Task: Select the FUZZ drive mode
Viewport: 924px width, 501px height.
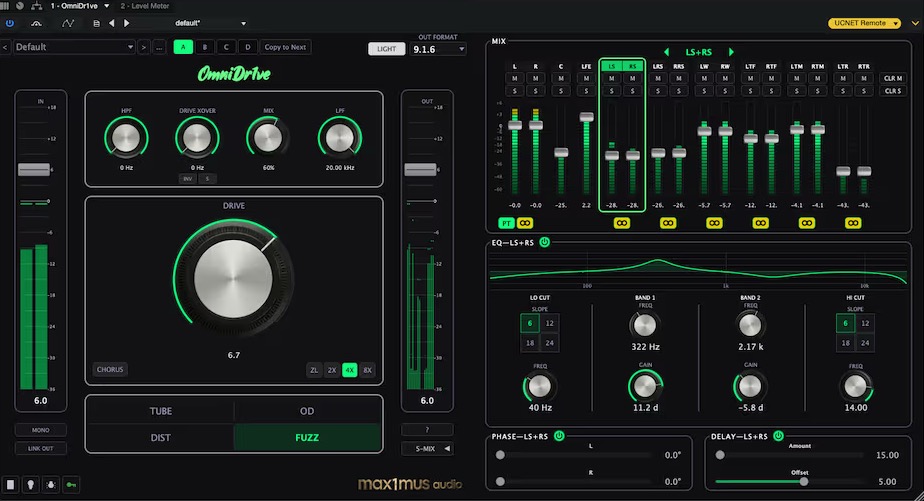Action: click(307, 437)
